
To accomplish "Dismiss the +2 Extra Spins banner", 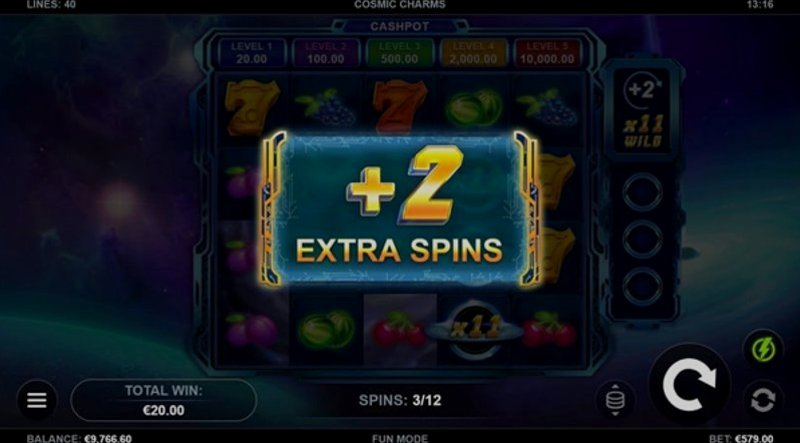I will [x=399, y=209].
